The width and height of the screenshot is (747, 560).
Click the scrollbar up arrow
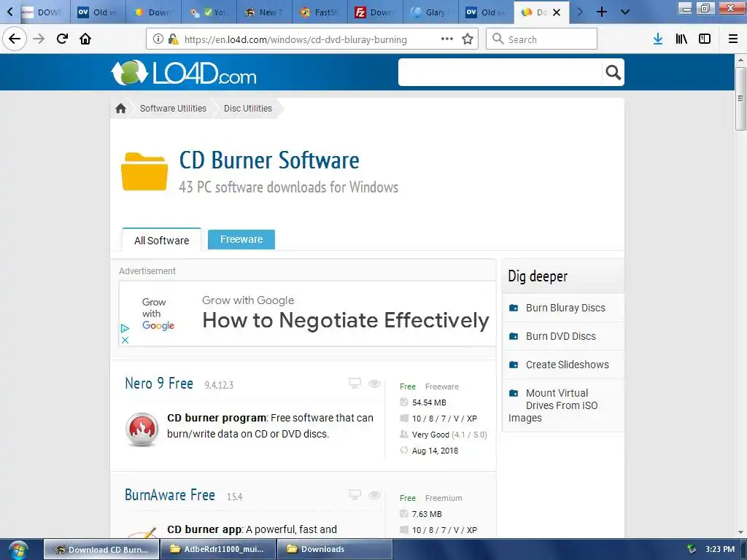(x=740, y=60)
